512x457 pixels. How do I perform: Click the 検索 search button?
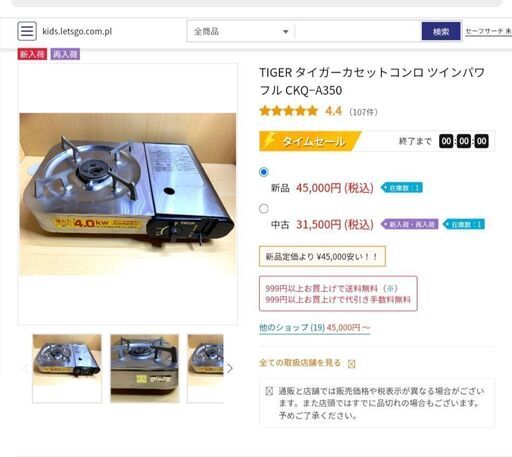441,31
